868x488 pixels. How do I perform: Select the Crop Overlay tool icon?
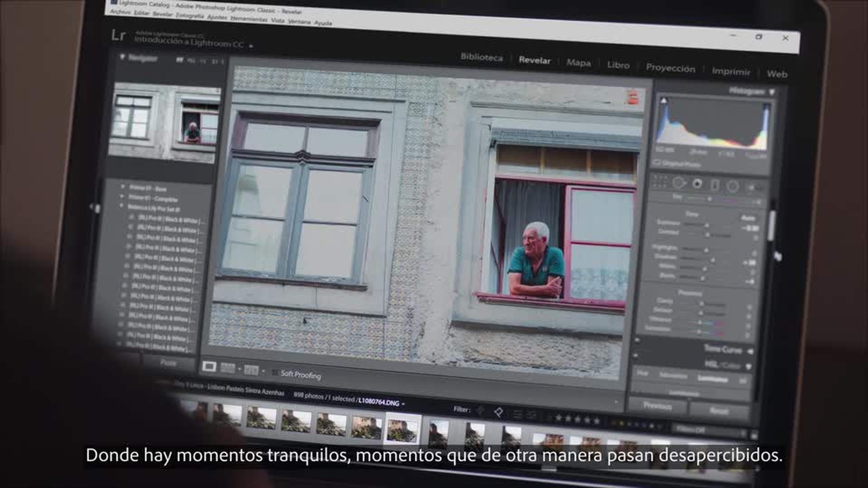click(660, 182)
